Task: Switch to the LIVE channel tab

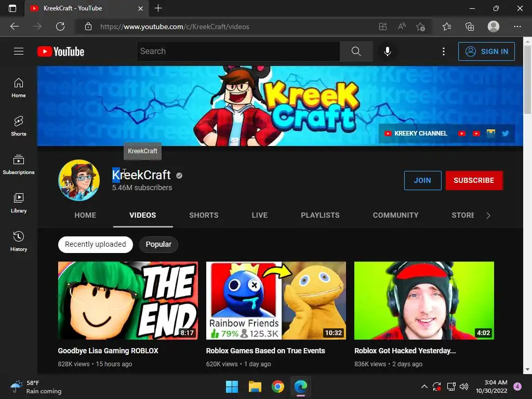Action: pos(260,215)
